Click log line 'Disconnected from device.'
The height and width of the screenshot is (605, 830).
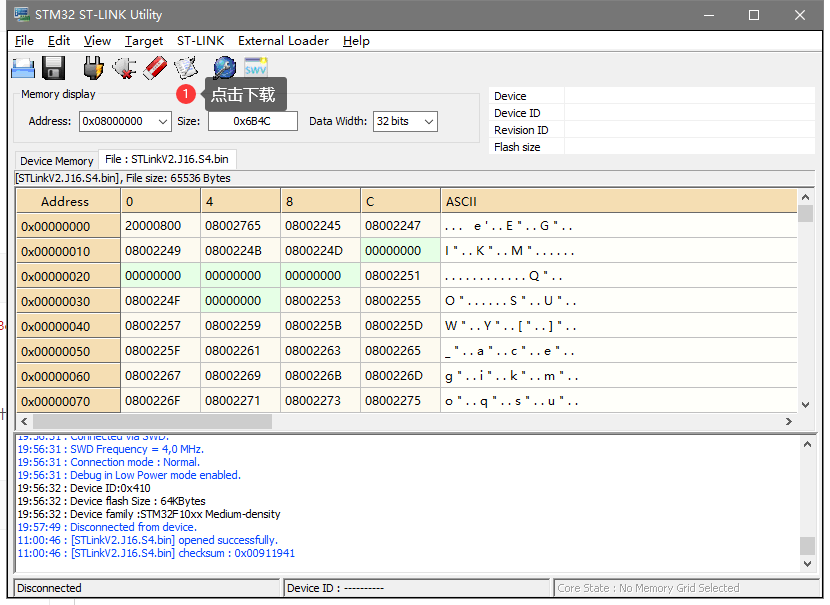(107, 527)
